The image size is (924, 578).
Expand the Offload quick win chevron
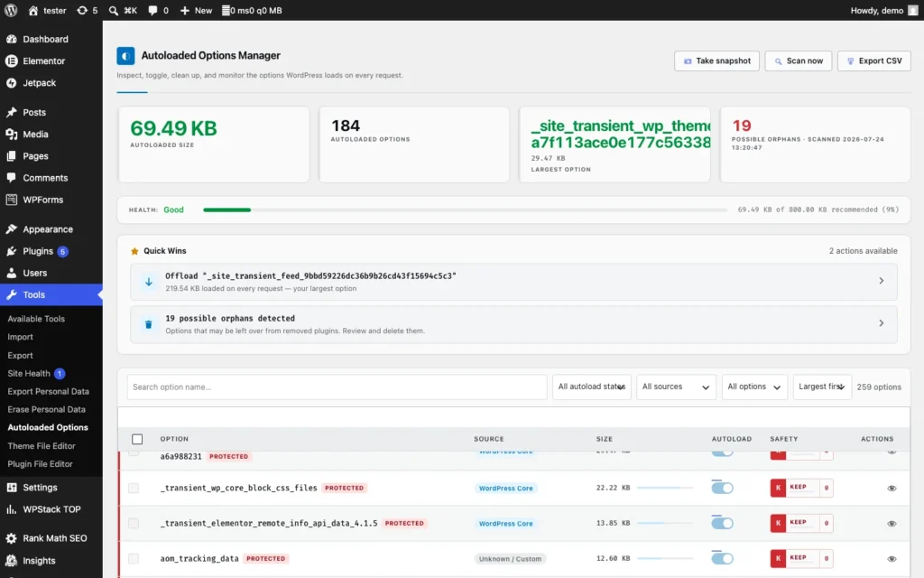(882, 281)
